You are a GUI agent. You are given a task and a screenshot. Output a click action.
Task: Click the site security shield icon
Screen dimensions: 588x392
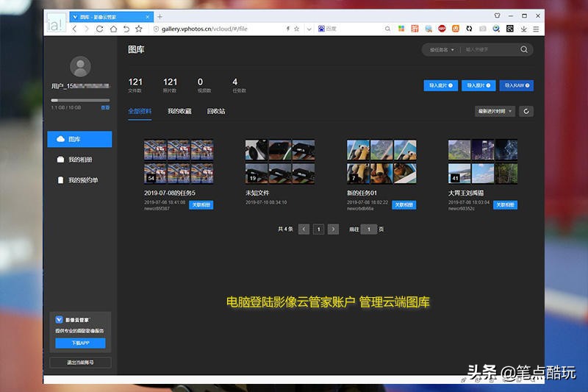156,29
